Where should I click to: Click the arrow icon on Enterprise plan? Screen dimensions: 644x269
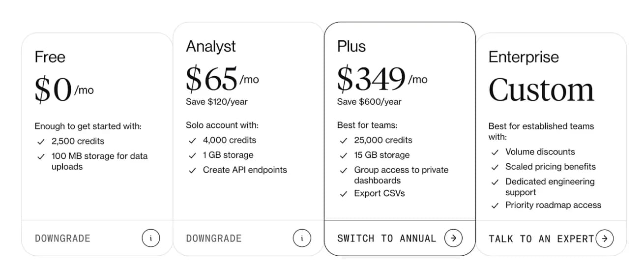click(604, 239)
